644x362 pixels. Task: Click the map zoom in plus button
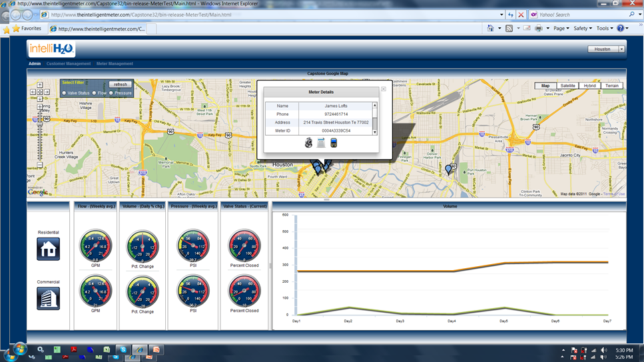(x=39, y=106)
